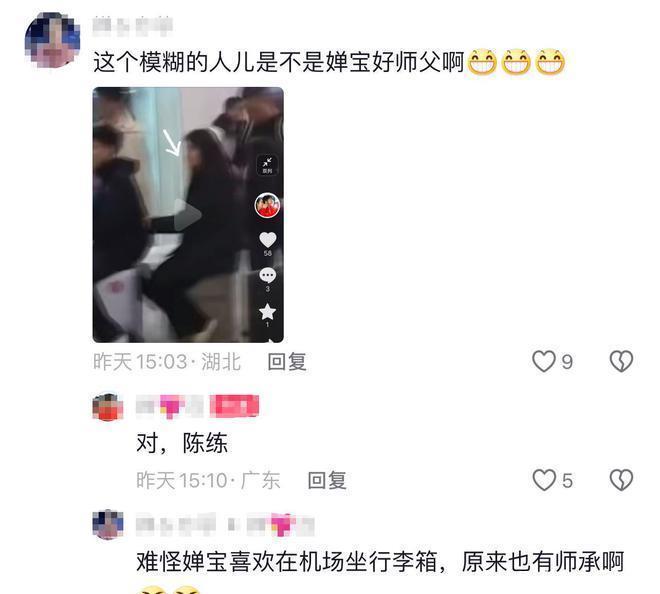Reply to the 15:10 广东 comment
660x594 pixels.
(x=327, y=480)
